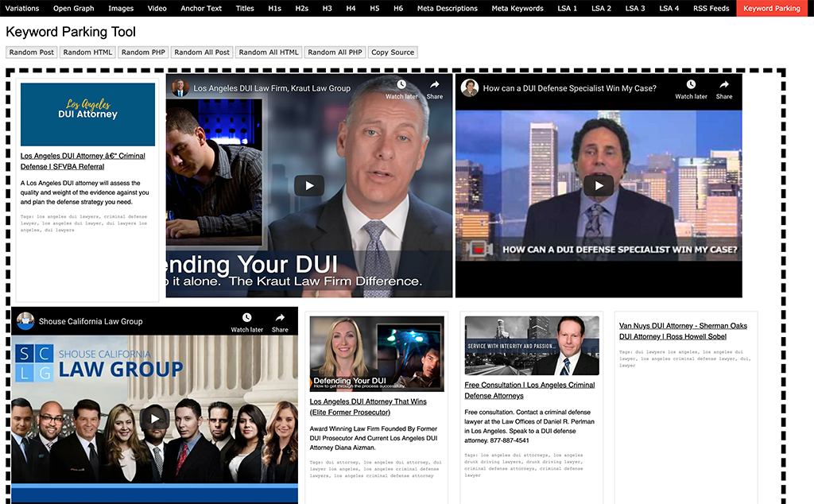Click video title 'How can a DUI Defense Specialist Win My Case?'

point(569,88)
